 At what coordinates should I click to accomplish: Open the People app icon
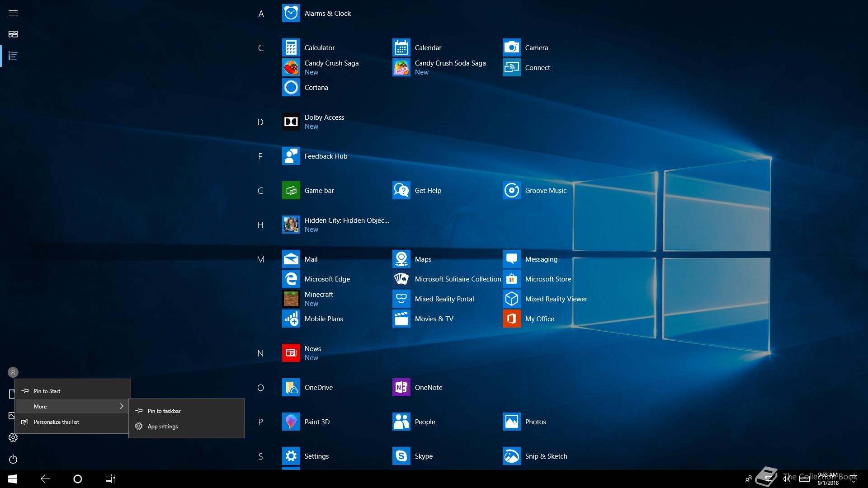click(401, 422)
